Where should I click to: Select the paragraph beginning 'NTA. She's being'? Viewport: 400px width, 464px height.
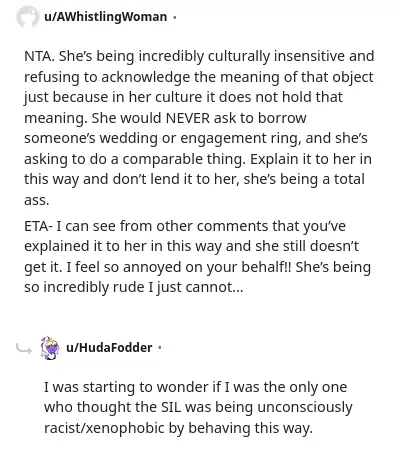point(199,128)
